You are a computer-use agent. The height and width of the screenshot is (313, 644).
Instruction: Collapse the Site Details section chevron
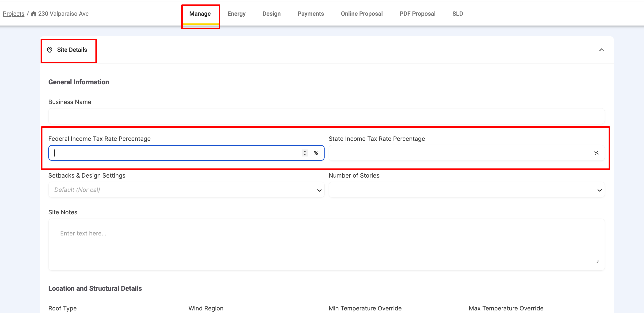coord(602,50)
